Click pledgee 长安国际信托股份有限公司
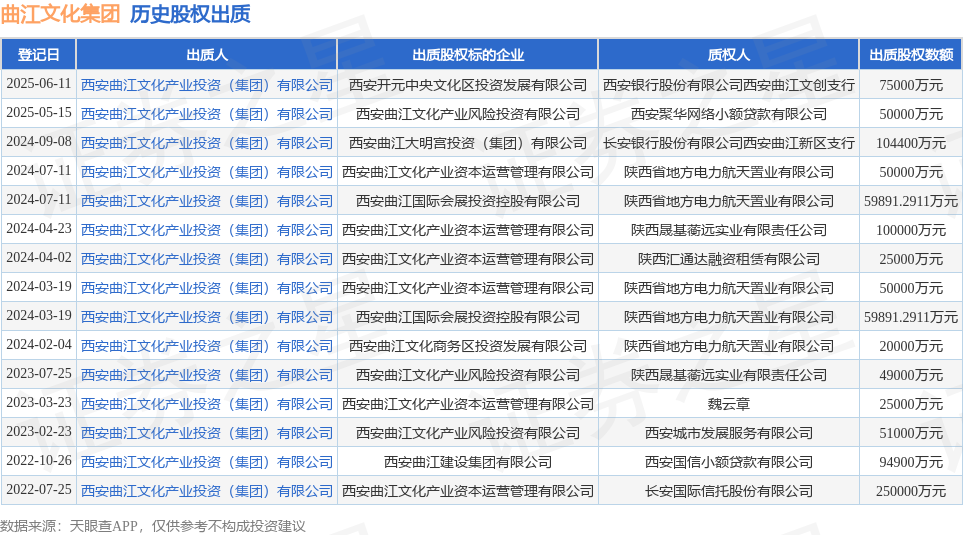963x535 pixels. click(x=728, y=491)
